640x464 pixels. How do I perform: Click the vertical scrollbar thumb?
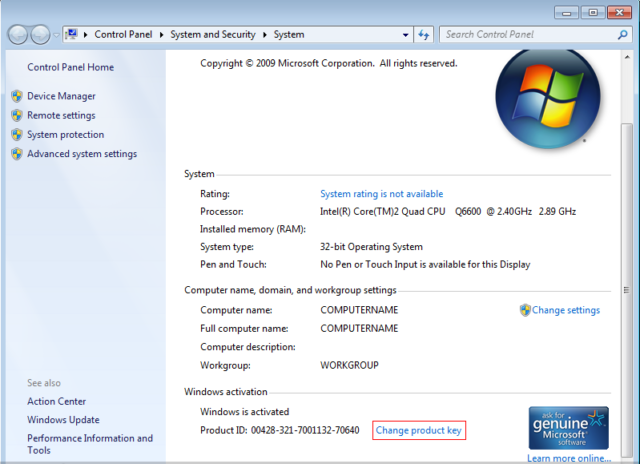pos(627,290)
